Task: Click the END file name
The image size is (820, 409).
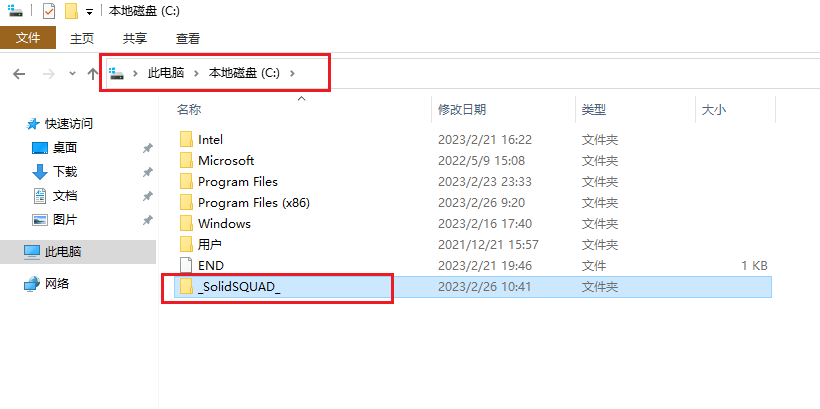Action: coord(211,265)
